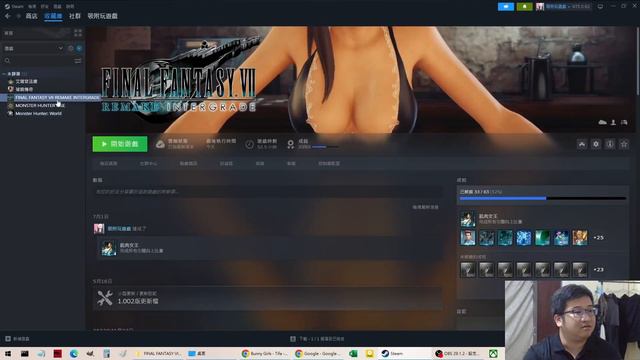Toggle the ready-to-play filter icon
Screen dimensions: 640x360
[79, 48]
